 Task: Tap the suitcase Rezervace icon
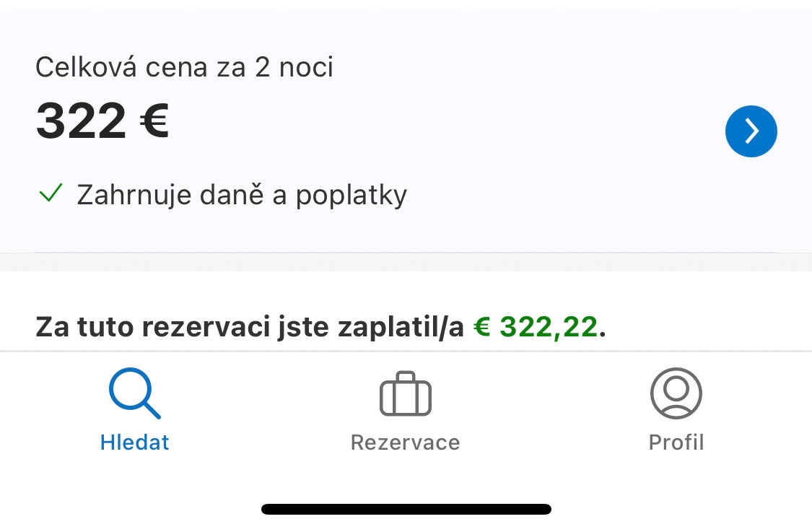click(405, 394)
